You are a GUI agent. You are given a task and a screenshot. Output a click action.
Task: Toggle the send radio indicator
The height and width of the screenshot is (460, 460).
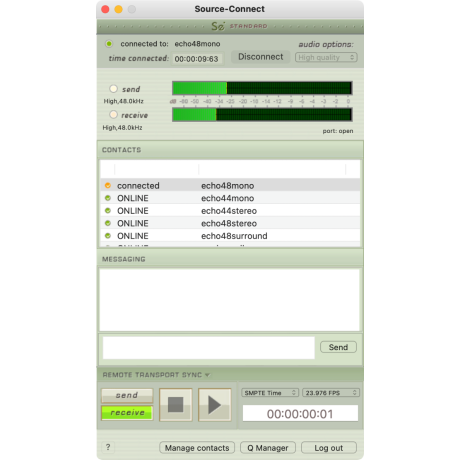[113, 89]
